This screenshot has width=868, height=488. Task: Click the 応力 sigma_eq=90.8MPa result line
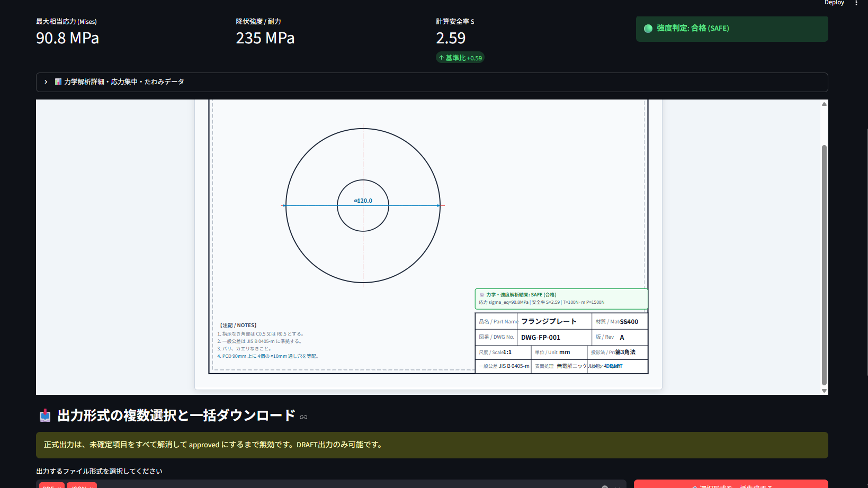coord(541,302)
